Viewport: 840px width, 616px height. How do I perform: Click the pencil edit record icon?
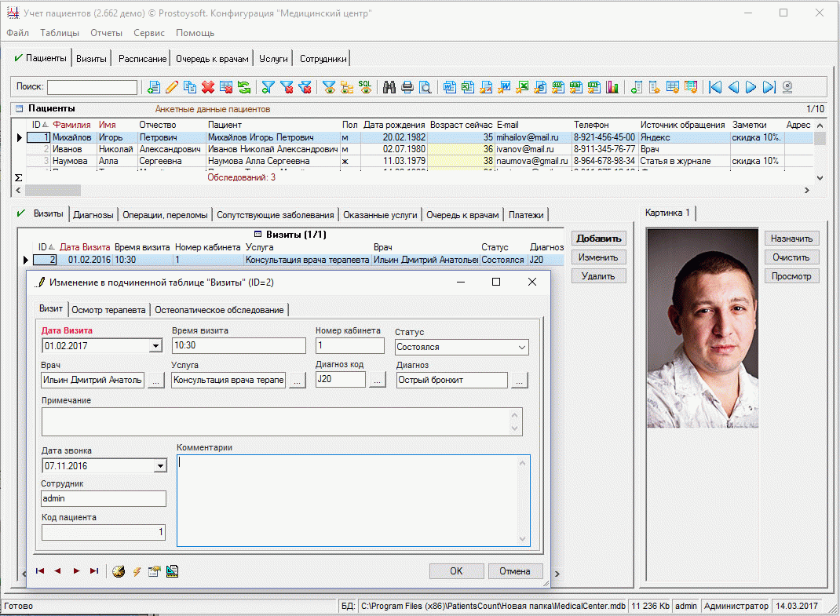[x=172, y=87]
